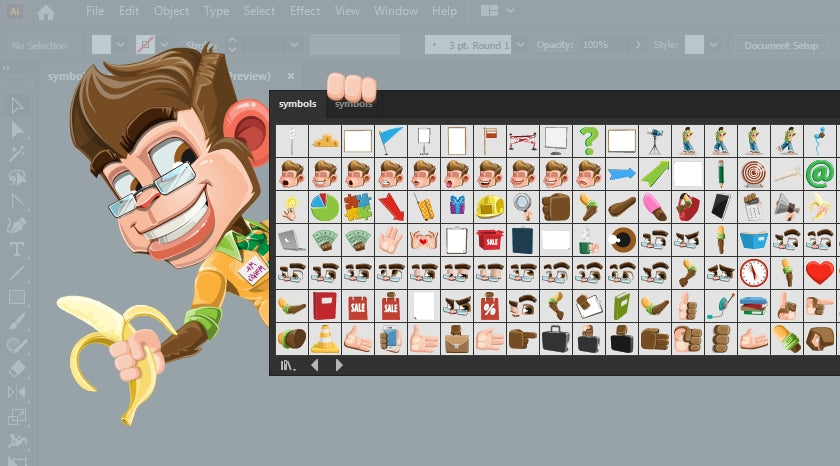The width and height of the screenshot is (840, 466).
Task: Select the green question mark symbol
Action: 589,140
